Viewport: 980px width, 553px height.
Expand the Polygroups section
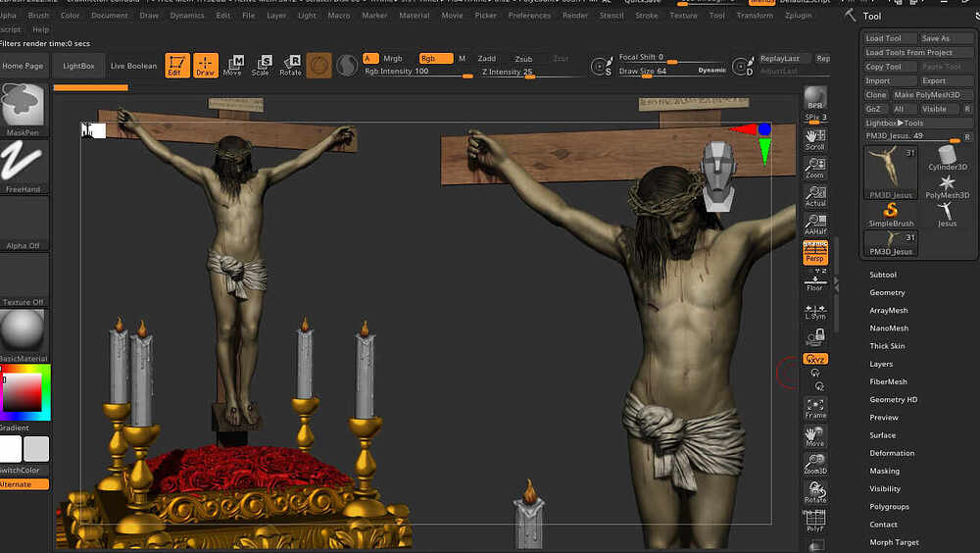point(889,507)
